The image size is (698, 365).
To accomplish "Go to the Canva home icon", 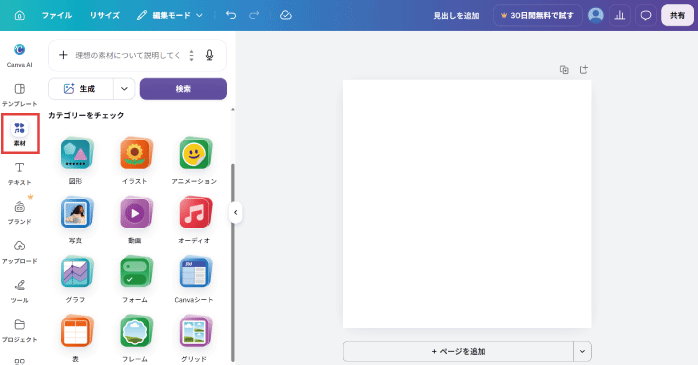I will tap(20, 16).
